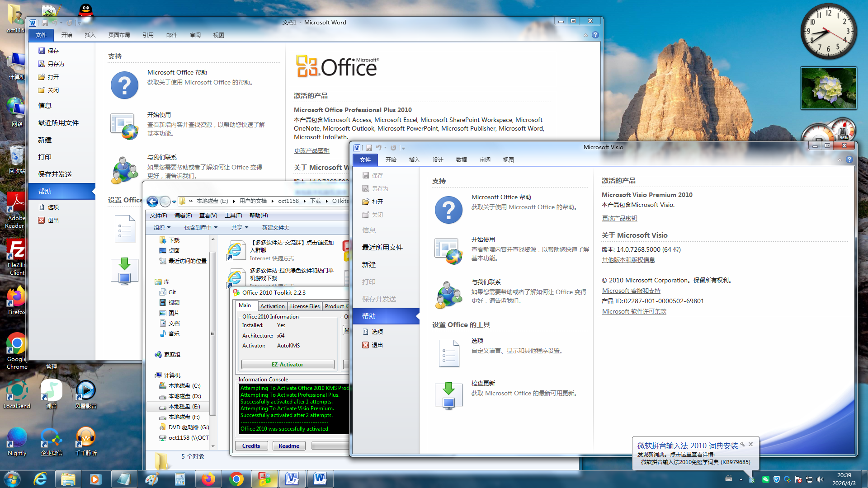Click the Word help icon in ribbon corner
868x488 pixels.
coord(595,35)
